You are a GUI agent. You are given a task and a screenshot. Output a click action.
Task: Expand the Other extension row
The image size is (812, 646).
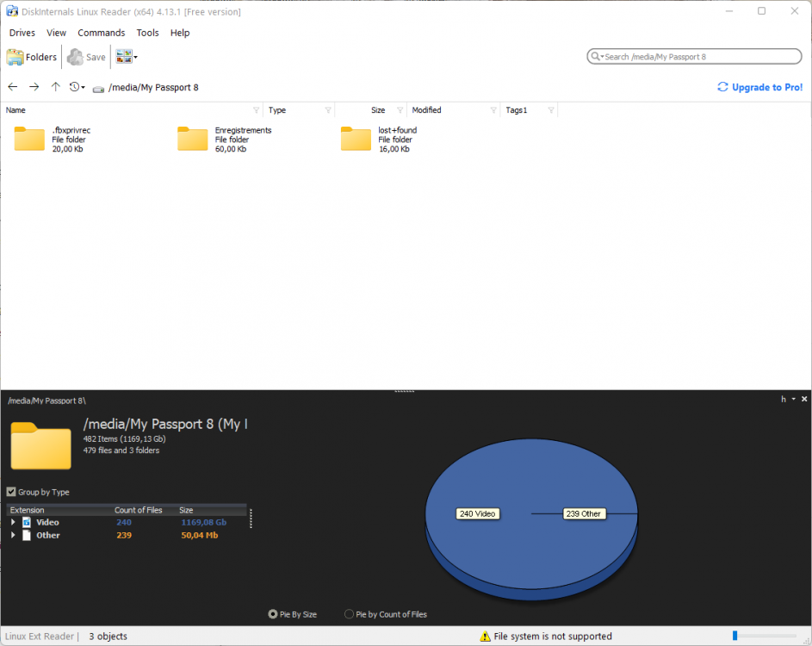[x=13, y=536]
